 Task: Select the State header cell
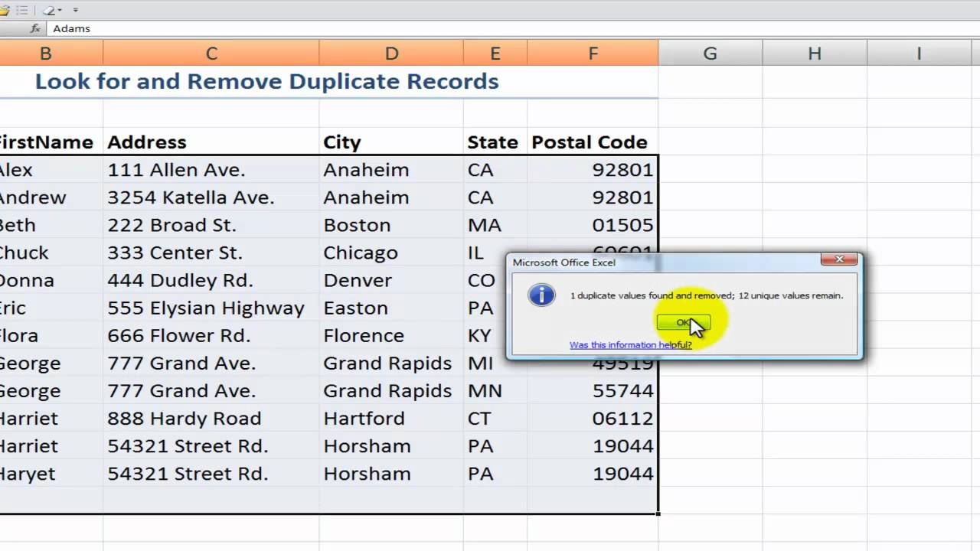[x=495, y=142]
